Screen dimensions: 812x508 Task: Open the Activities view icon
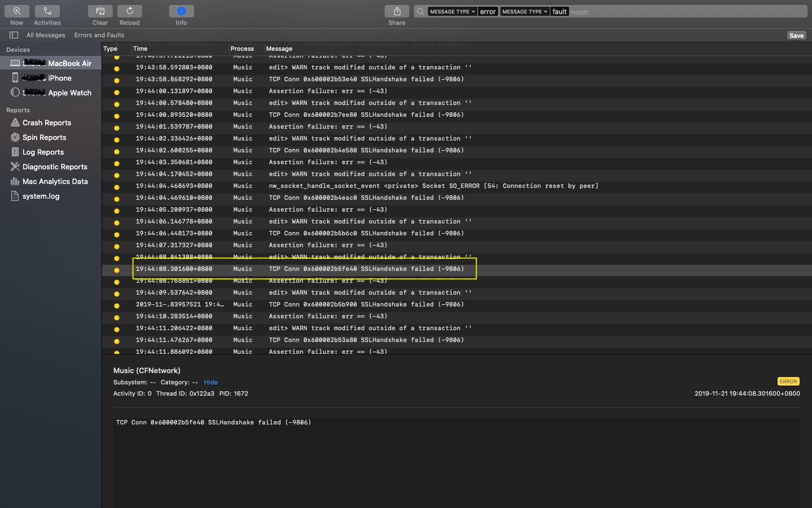(47, 11)
